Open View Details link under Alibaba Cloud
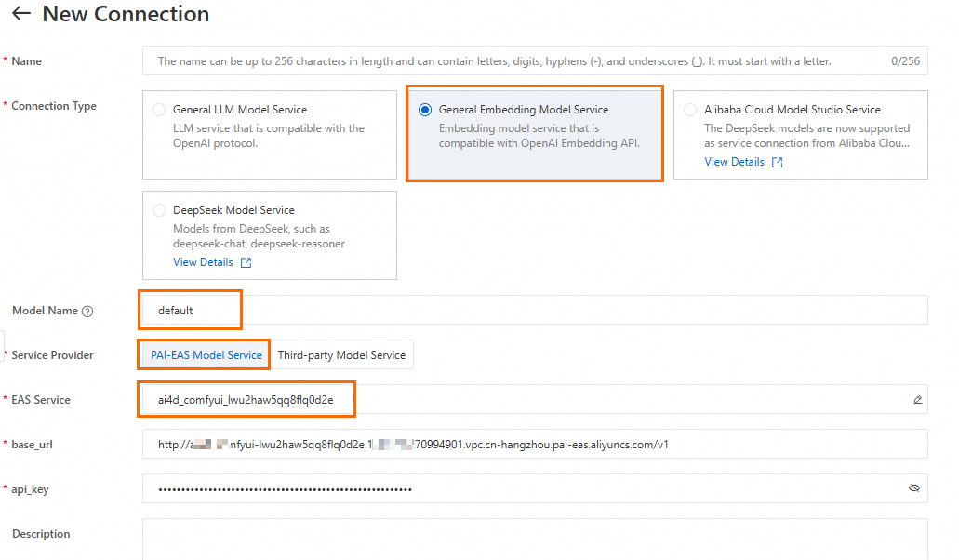Screen dimensions: 959x560 (x=734, y=162)
